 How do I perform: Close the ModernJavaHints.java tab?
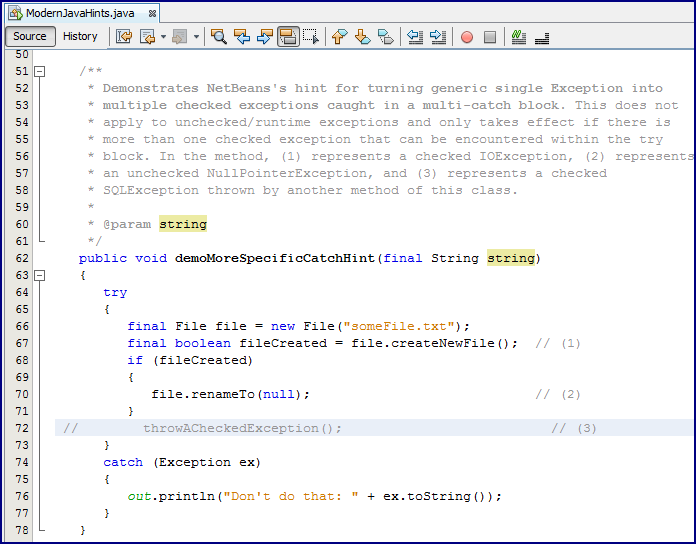[152, 14]
